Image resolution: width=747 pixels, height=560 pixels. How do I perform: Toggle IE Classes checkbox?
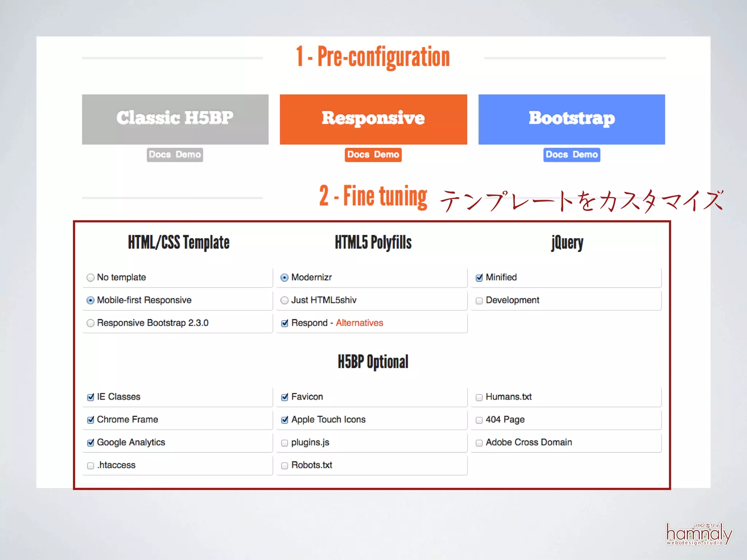pos(90,397)
